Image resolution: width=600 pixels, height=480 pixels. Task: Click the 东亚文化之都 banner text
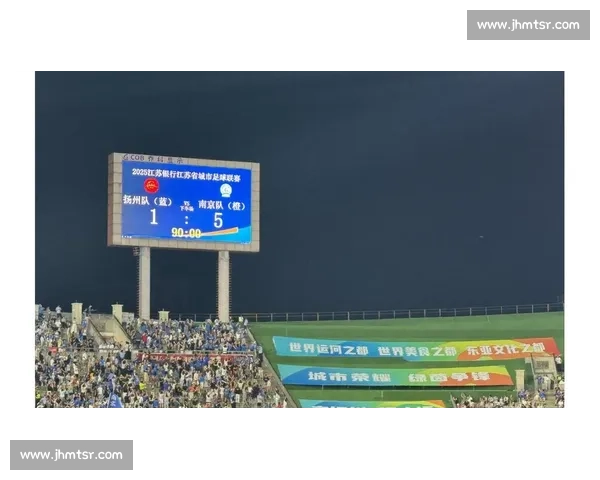pos(506,349)
